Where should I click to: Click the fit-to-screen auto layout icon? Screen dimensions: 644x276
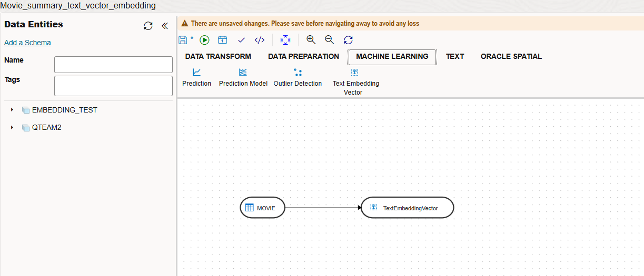[x=285, y=40]
